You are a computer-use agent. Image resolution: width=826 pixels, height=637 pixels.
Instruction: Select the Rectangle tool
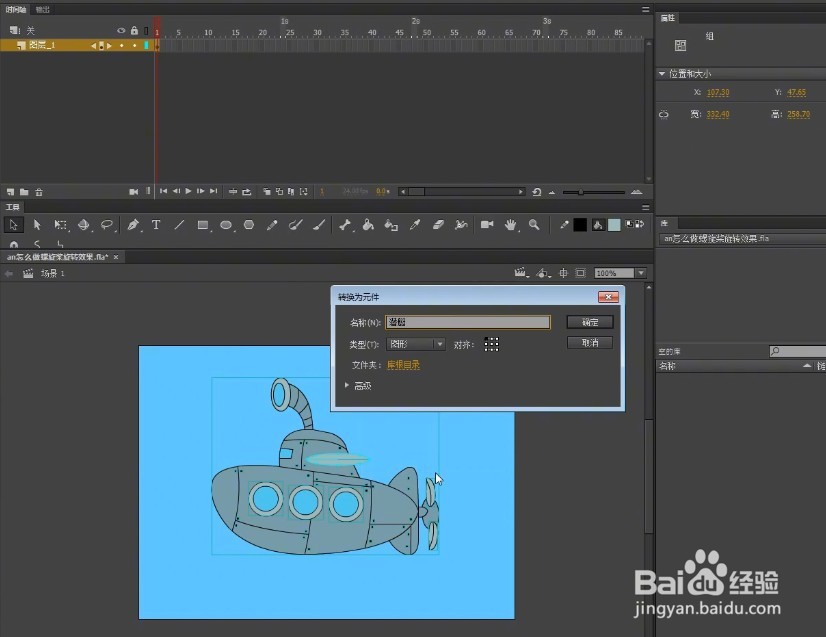click(203, 225)
